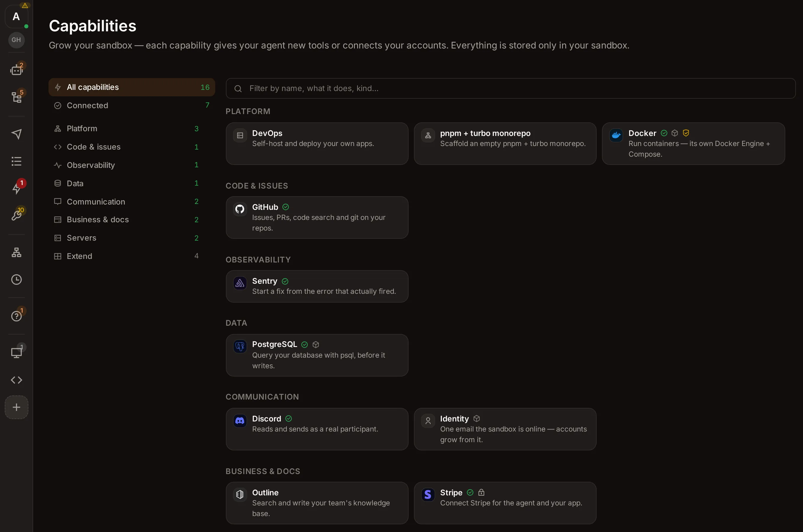Open the wrench tools icon with badge 10
This screenshot has height=532, width=803.
[16, 215]
